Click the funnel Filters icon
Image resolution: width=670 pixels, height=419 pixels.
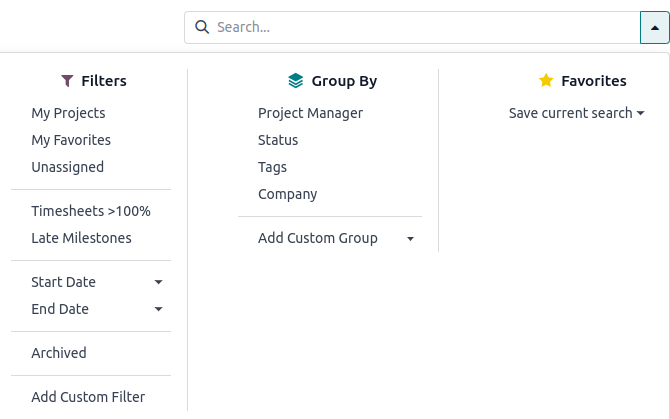click(x=67, y=81)
